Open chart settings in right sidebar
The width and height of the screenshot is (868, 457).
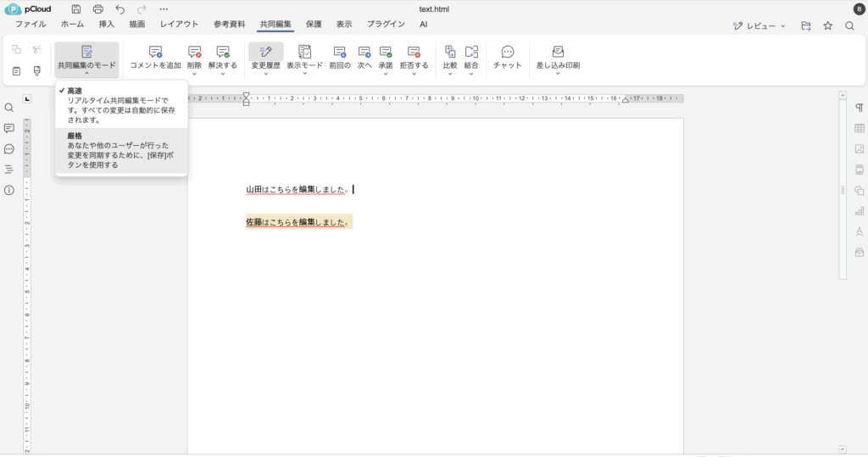point(860,211)
